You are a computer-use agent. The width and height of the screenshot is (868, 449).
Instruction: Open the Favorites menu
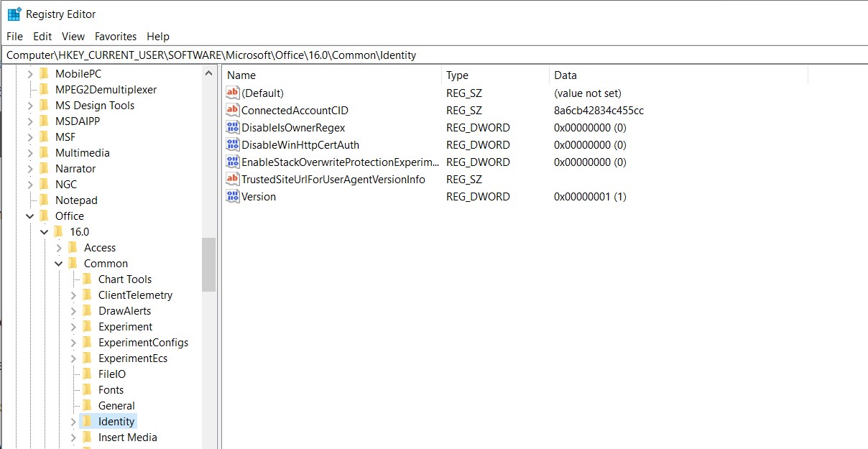(x=116, y=36)
